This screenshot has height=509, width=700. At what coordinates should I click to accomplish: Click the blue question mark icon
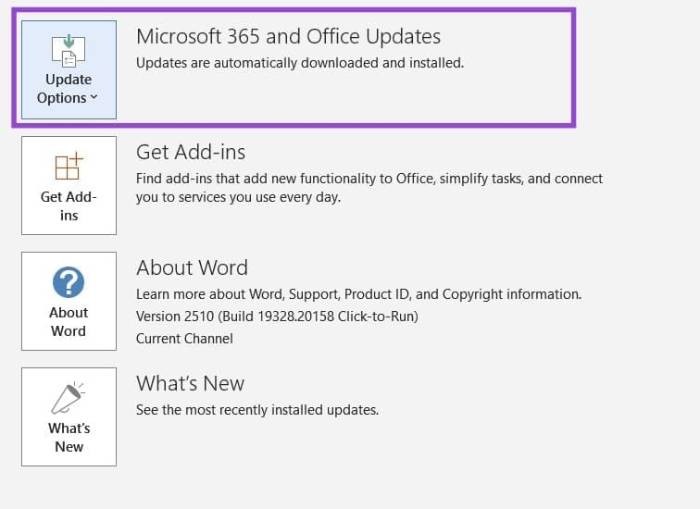point(68,281)
